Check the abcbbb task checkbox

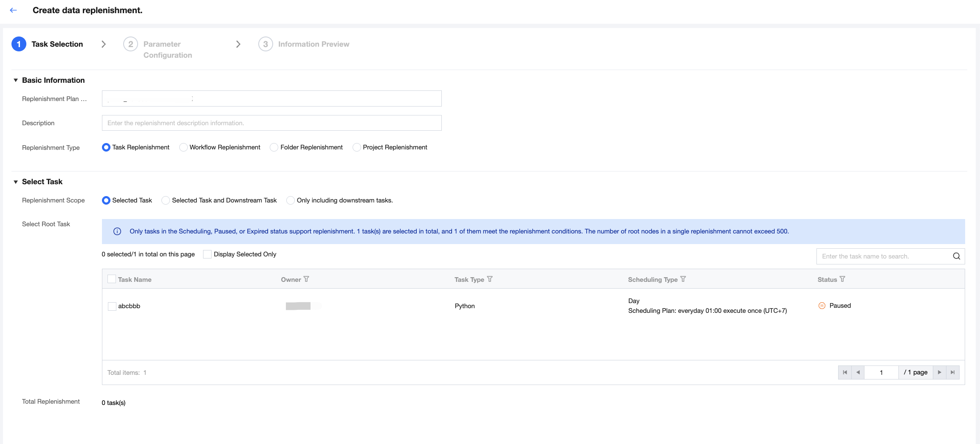click(x=112, y=306)
